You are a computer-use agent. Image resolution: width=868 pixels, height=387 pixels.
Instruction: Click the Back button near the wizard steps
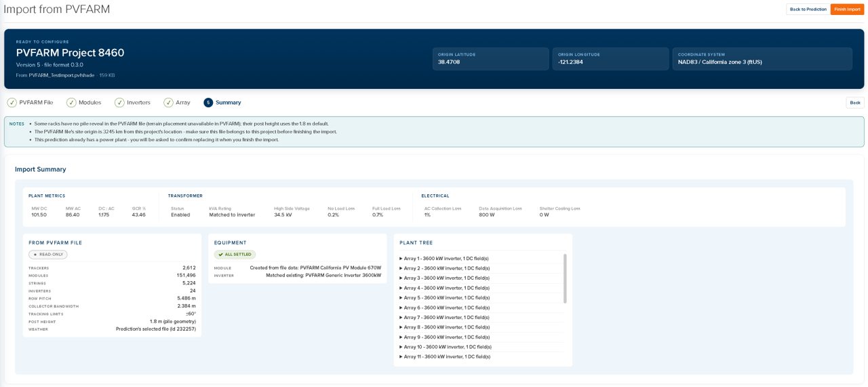(x=855, y=103)
